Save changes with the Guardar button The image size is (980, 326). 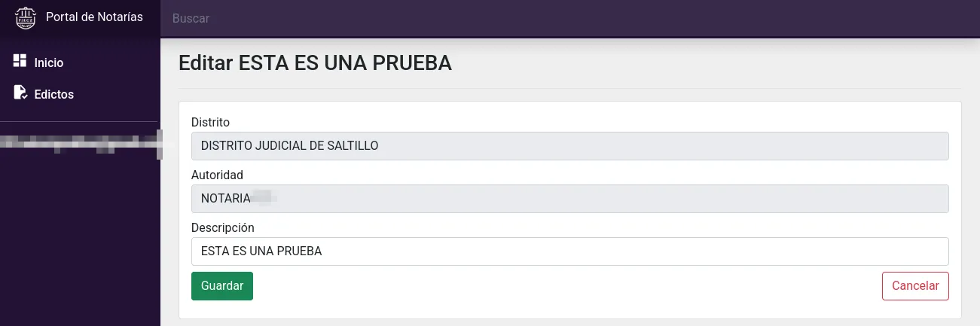coord(222,286)
